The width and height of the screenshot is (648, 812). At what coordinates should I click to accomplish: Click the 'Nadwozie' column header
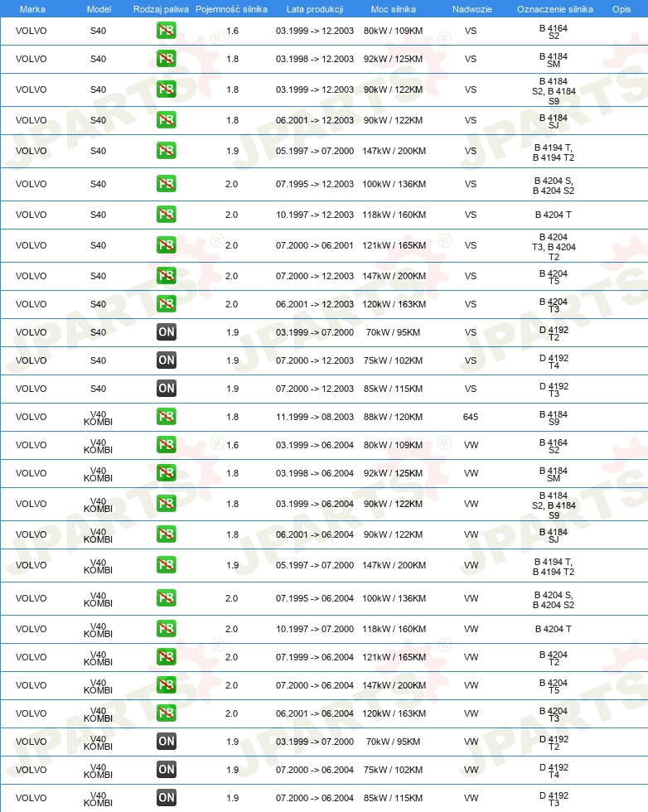471,9
